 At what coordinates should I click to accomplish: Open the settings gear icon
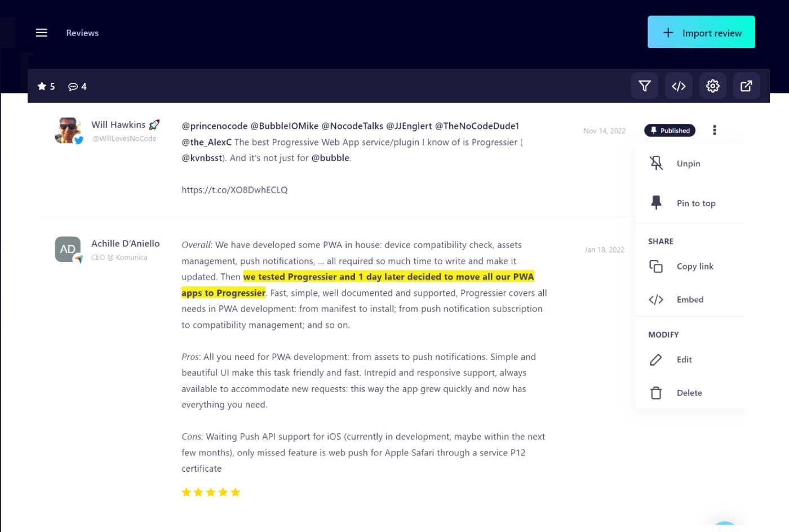pos(713,86)
